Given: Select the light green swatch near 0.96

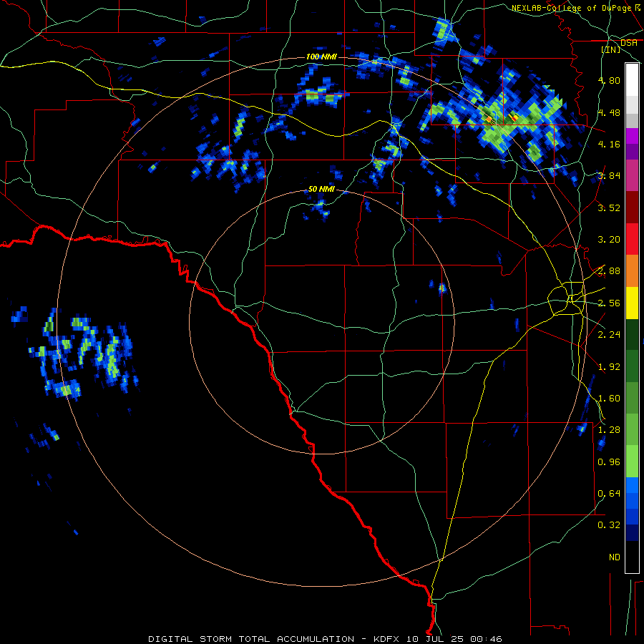Looking at the screenshot, I should click(x=632, y=462).
